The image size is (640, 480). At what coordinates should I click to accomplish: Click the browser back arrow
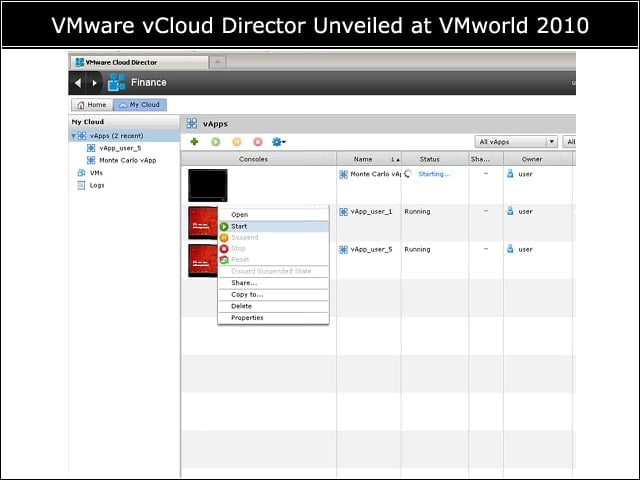[78, 83]
